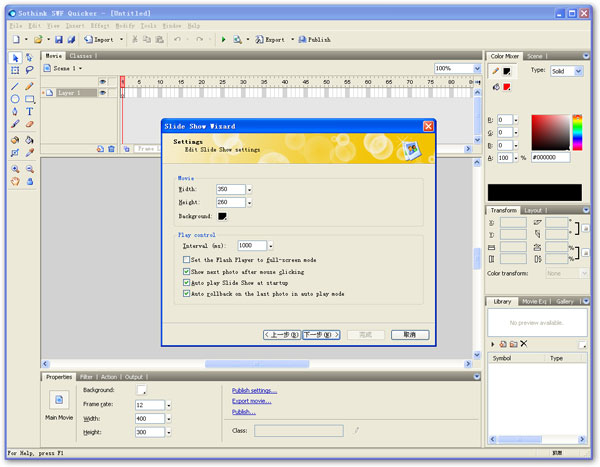Screen dimensions: 600x467
Task: Click the delete symbol X in Library
Action: click(x=524, y=344)
